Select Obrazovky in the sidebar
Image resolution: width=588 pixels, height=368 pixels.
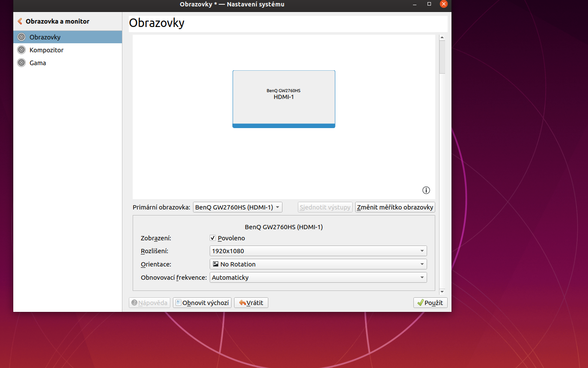point(68,37)
